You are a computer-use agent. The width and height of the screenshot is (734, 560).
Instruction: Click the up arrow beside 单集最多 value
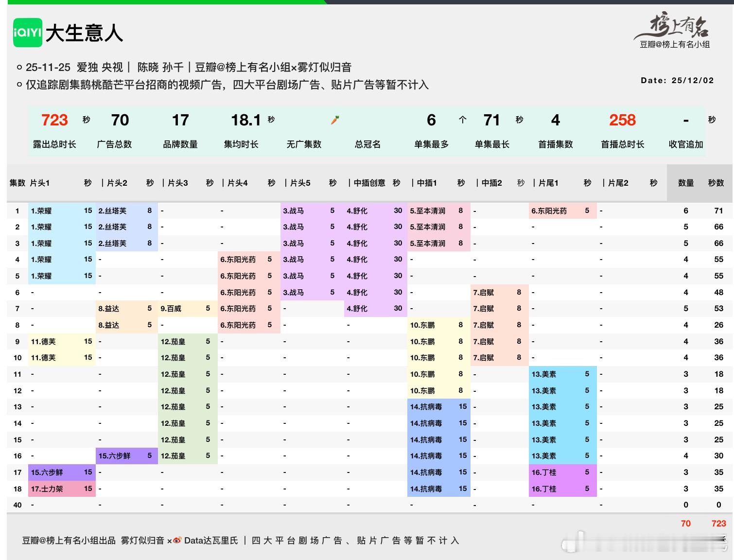pos(462,120)
